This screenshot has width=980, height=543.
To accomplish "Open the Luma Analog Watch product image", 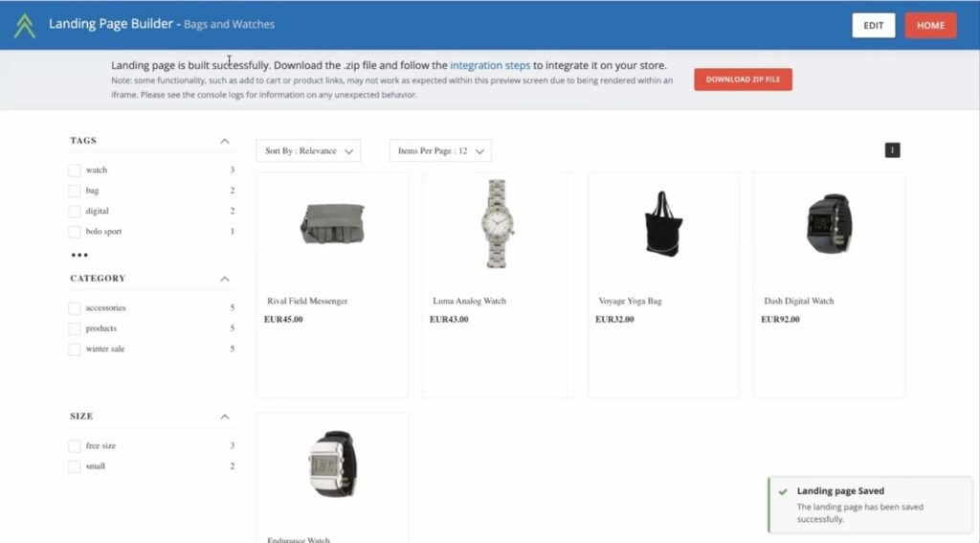I will point(498,223).
